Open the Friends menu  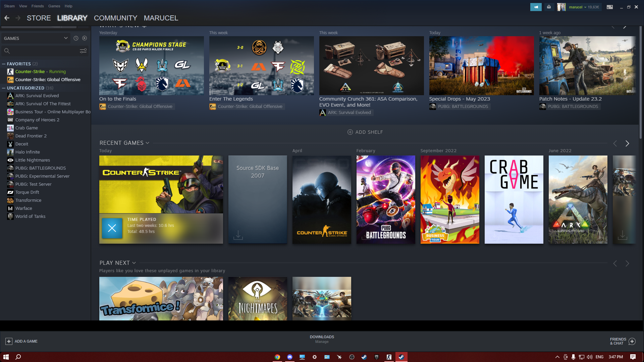38,6
